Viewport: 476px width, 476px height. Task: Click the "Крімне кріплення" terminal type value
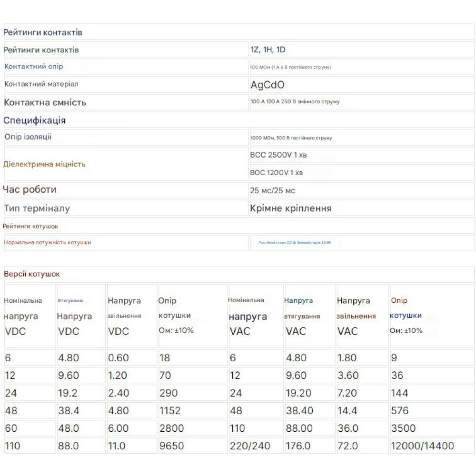pyautogui.click(x=290, y=208)
